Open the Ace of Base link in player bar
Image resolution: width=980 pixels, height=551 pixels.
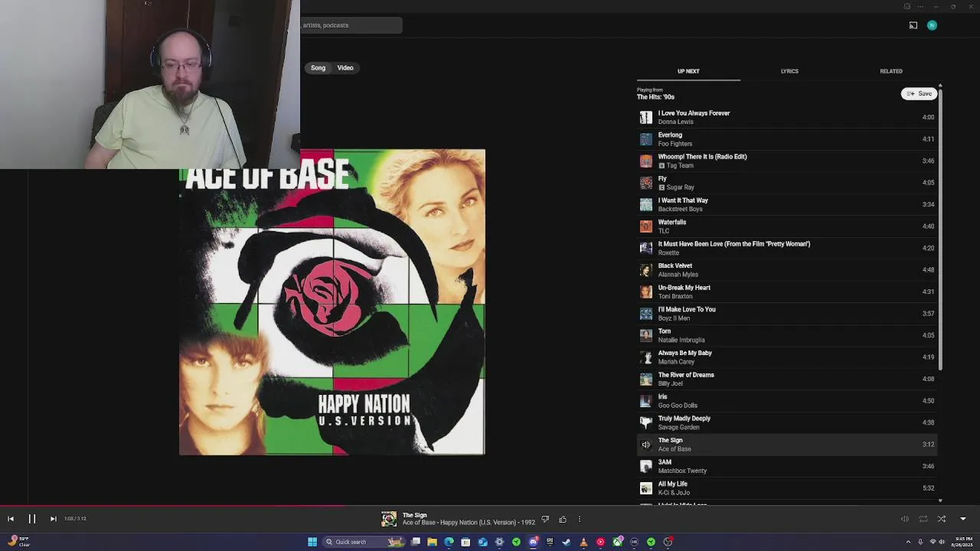click(x=419, y=523)
